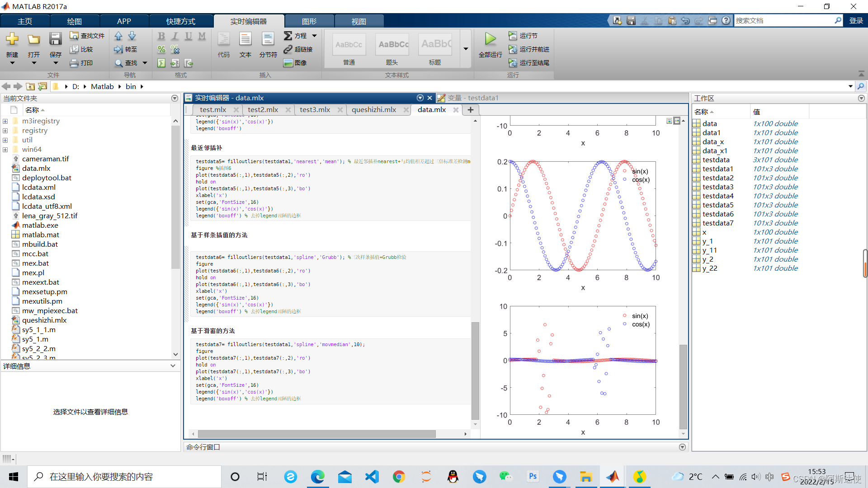This screenshot has width=868, height=488.
Task: Open the Save (保存) dropdown arrow
Action: point(55,63)
